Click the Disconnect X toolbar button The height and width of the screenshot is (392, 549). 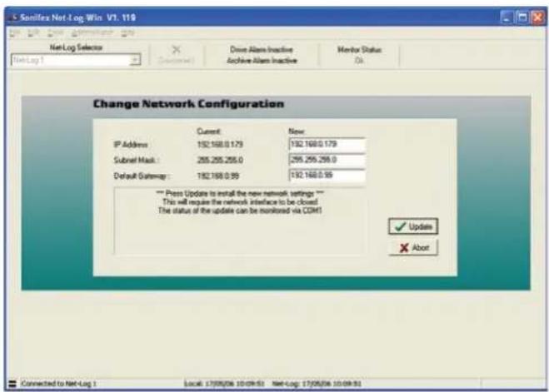pyautogui.click(x=176, y=55)
